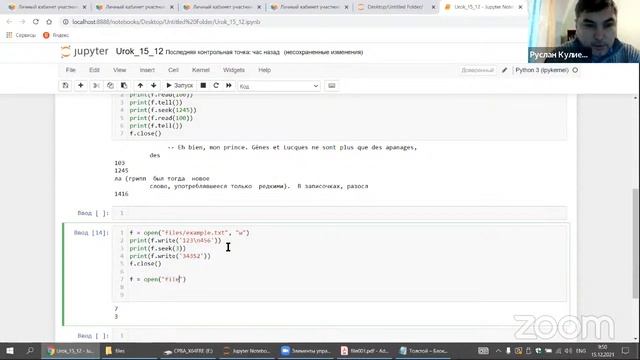The height and width of the screenshot is (360, 640).
Task: Open the Help menu
Action: click(264, 70)
